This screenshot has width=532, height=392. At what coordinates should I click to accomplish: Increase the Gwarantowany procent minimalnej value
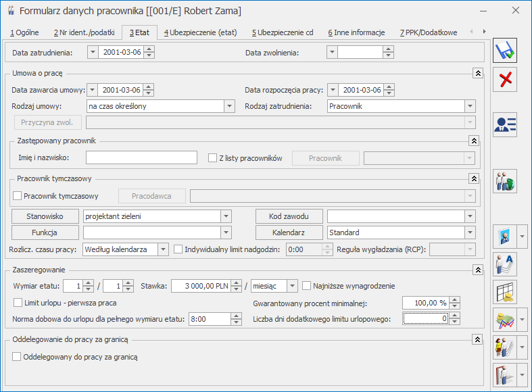[455, 299]
